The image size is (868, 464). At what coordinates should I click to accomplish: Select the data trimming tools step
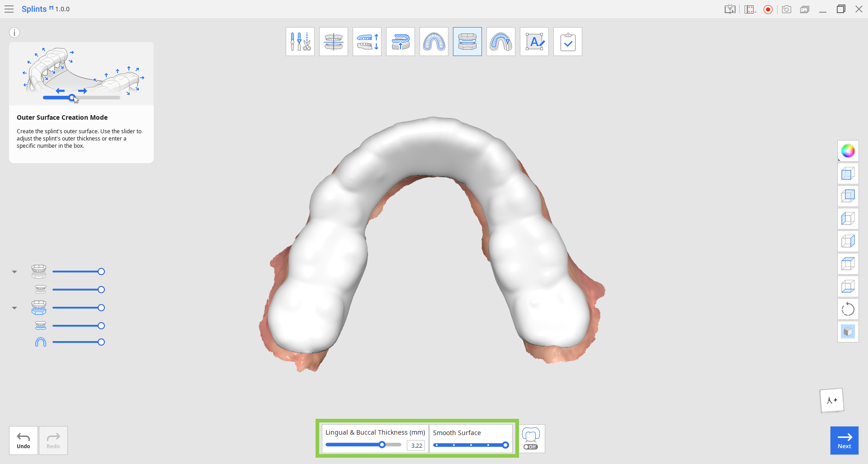(300, 42)
